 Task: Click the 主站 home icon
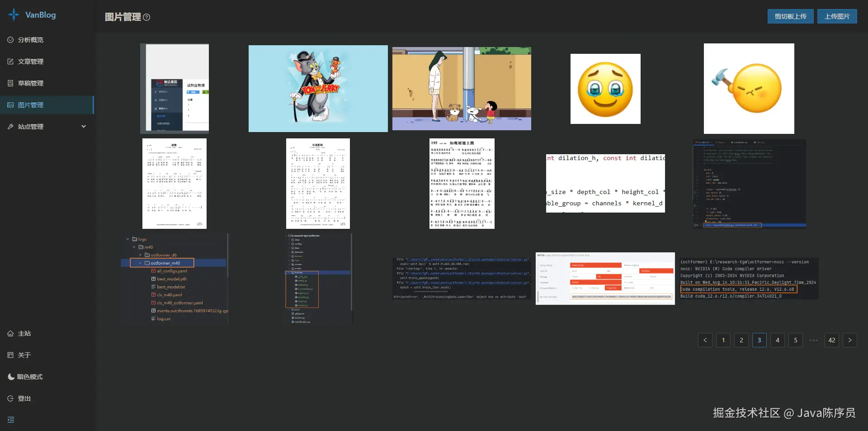(x=10, y=333)
